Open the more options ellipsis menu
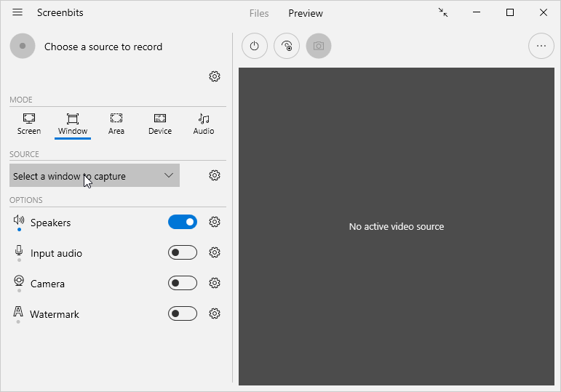 pyautogui.click(x=541, y=46)
